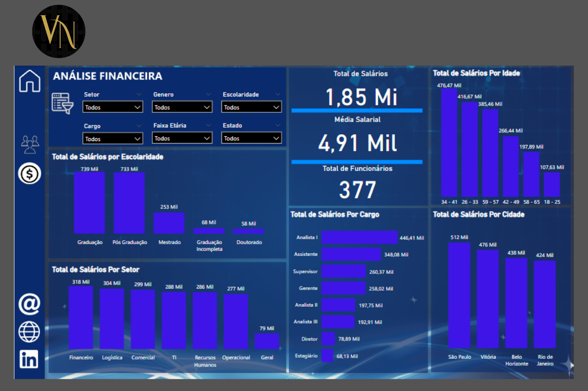Select the 18 - 25 age bar
This screenshot has height=391, width=588.
(x=552, y=185)
